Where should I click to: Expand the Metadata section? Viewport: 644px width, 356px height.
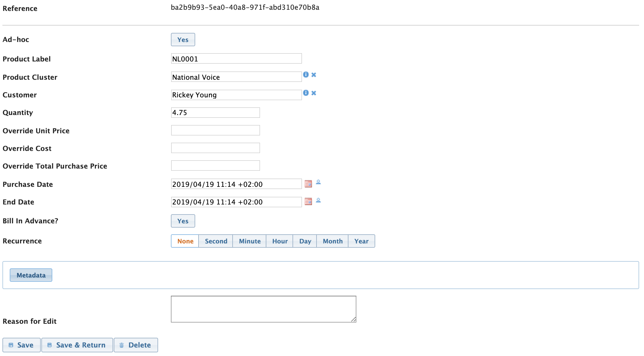pos(31,275)
